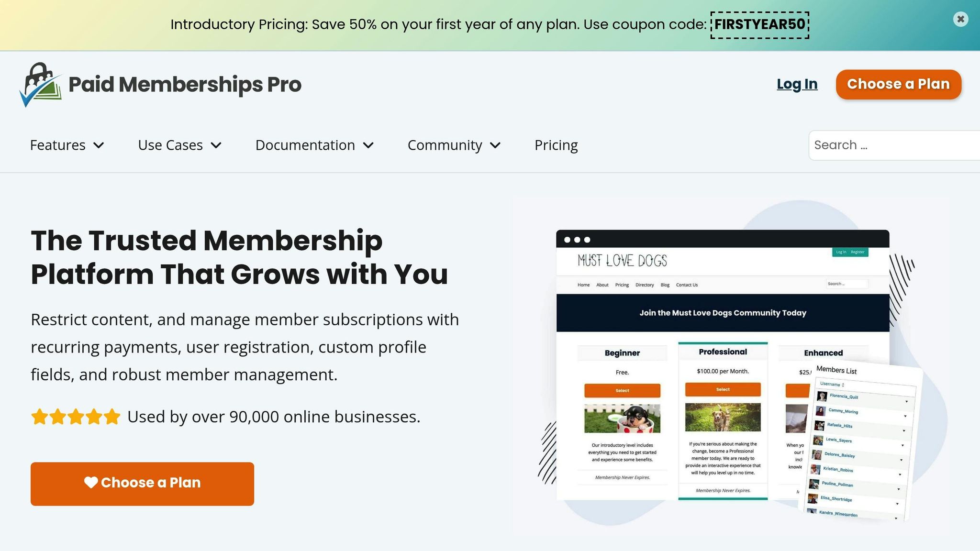Expand the Community menu chevron
This screenshot has height=551, width=980.
point(495,145)
